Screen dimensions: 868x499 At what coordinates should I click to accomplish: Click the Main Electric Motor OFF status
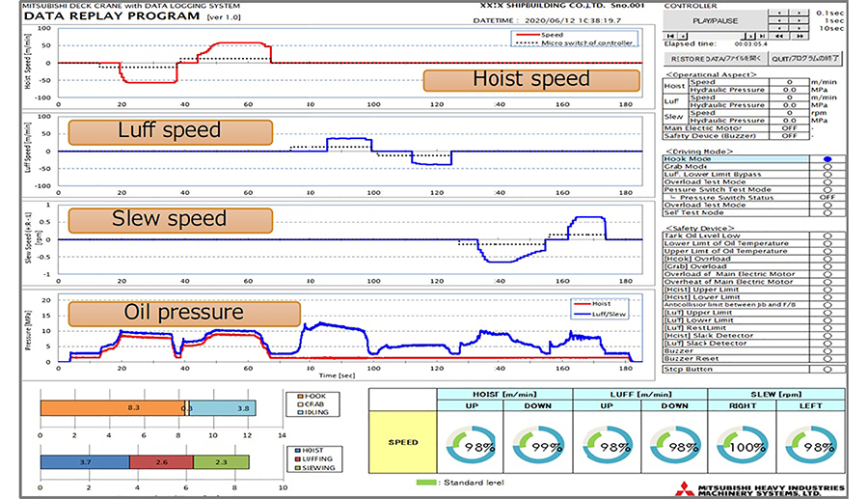tap(789, 128)
